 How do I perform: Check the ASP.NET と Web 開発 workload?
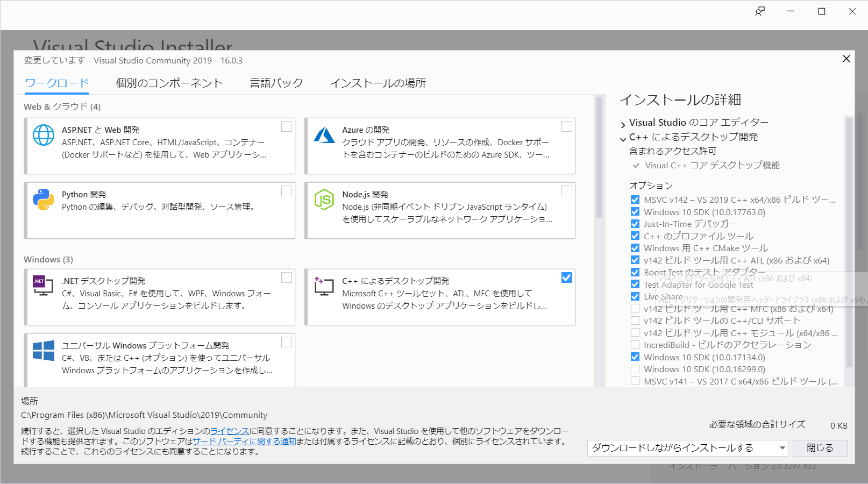point(287,126)
